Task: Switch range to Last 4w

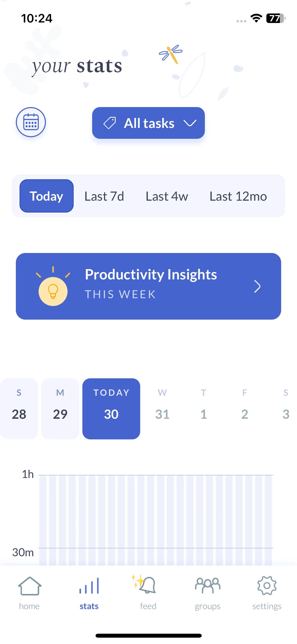Action: 167,196
